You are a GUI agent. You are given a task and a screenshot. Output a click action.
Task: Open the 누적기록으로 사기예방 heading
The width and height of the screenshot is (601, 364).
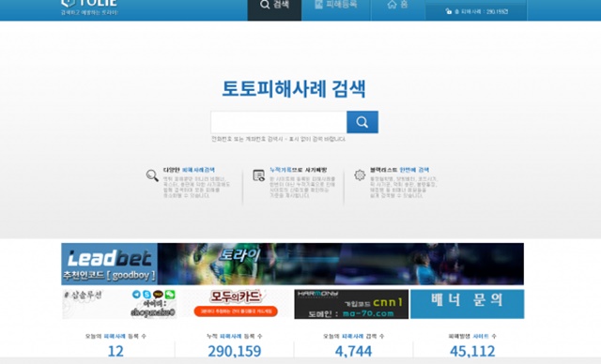299,170
